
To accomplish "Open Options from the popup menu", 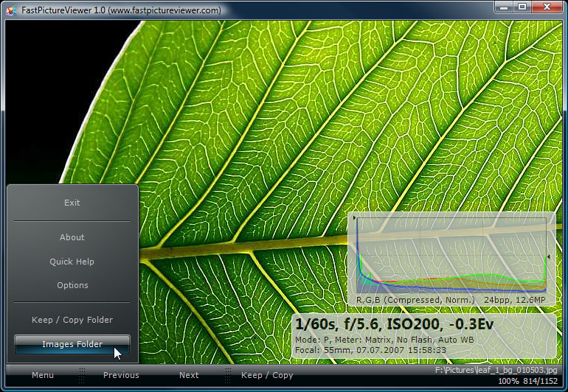I will point(72,285).
